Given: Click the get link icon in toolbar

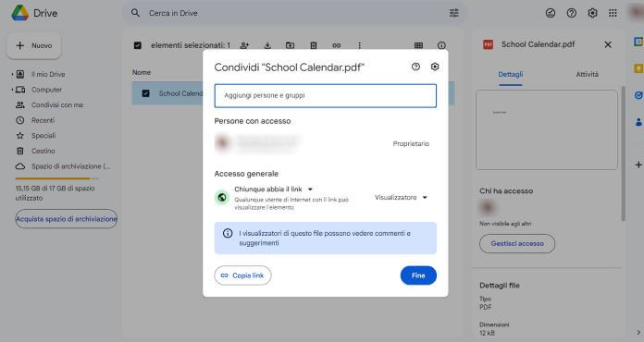Looking at the screenshot, I should (337, 45).
